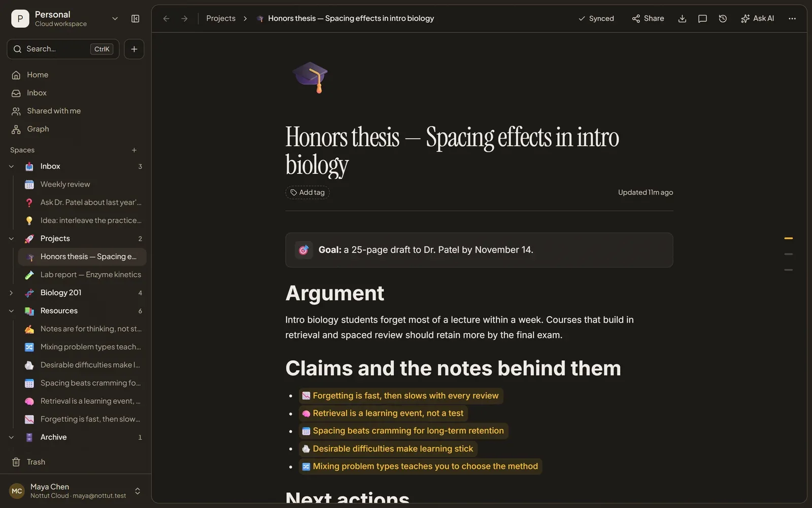
Task: Open Shared with me
Action: [76, 111]
